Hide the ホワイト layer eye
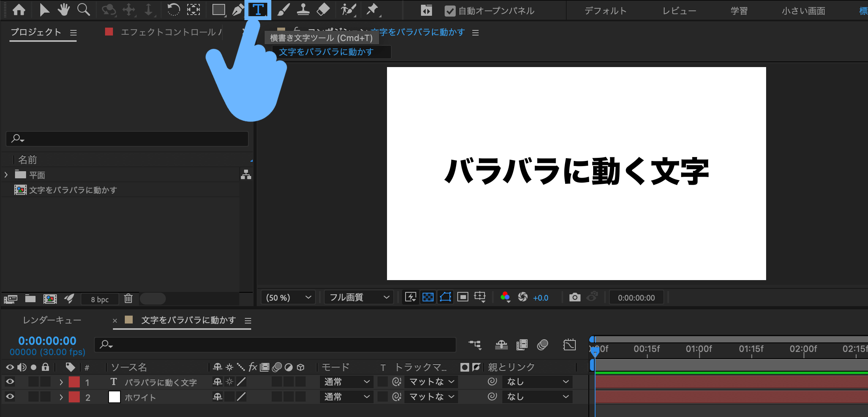The height and width of the screenshot is (417, 868). tap(10, 396)
